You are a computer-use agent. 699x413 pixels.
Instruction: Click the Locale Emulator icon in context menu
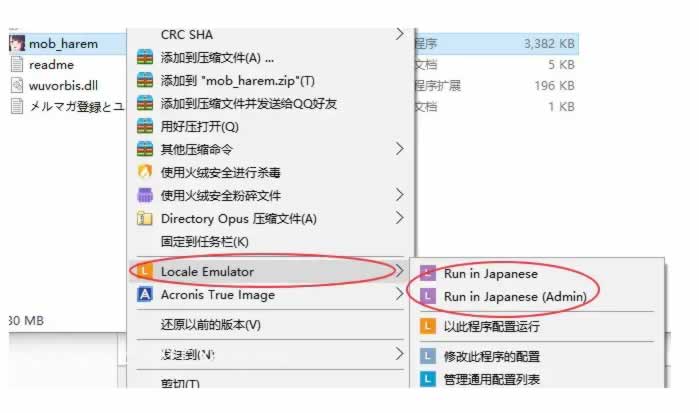pos(146,271)
